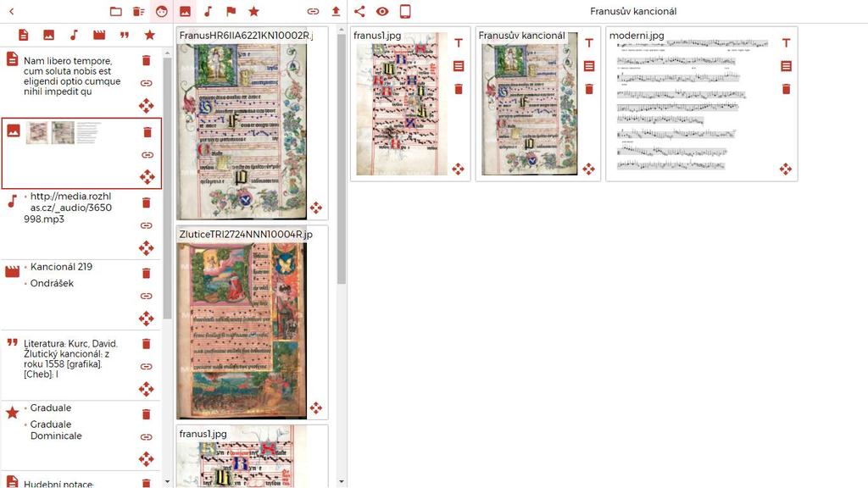This screenshot has height=488, width=868.
Task: Click move handle of moderni.jpg gallery card
Action: coord(786,169)
